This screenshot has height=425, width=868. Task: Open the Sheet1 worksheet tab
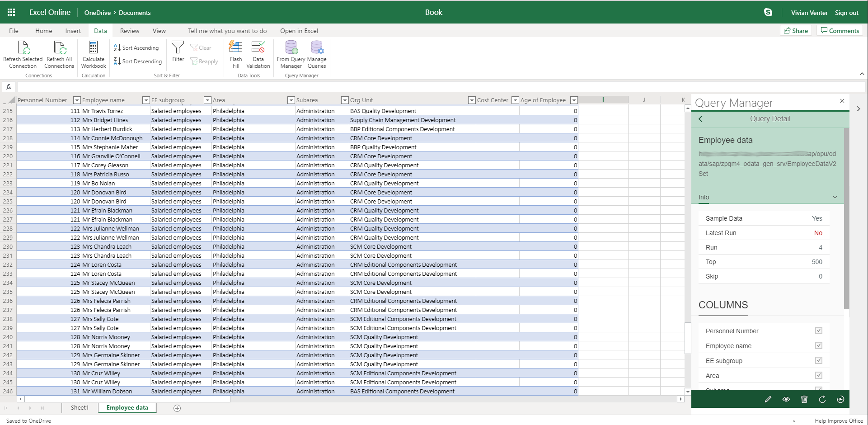(x=79, y=407)
